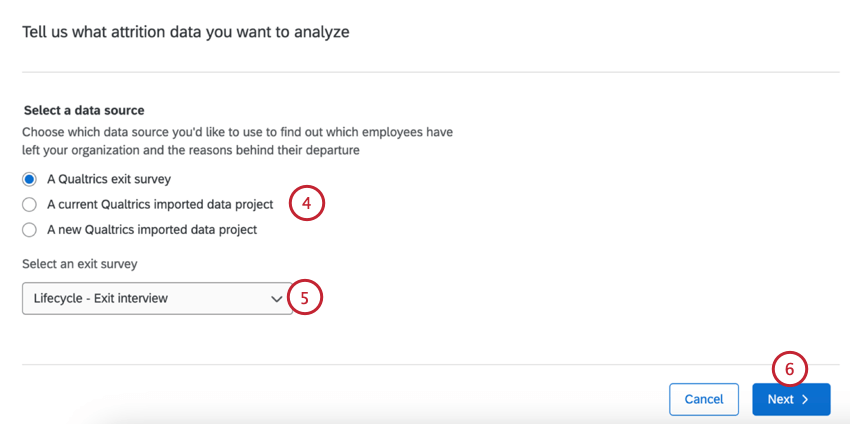Click 'A current Qualtrics imported data project' label
This screenshot has width=850, height=424.
click(160, 205)
